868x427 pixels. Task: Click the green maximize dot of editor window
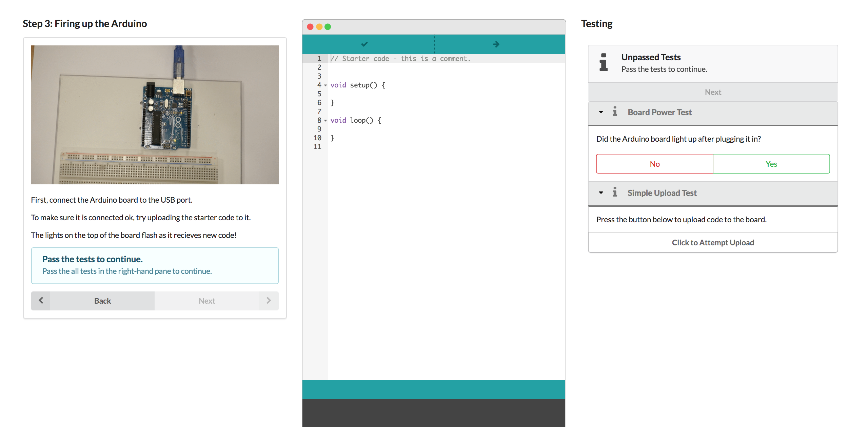[x=328, y=27]
